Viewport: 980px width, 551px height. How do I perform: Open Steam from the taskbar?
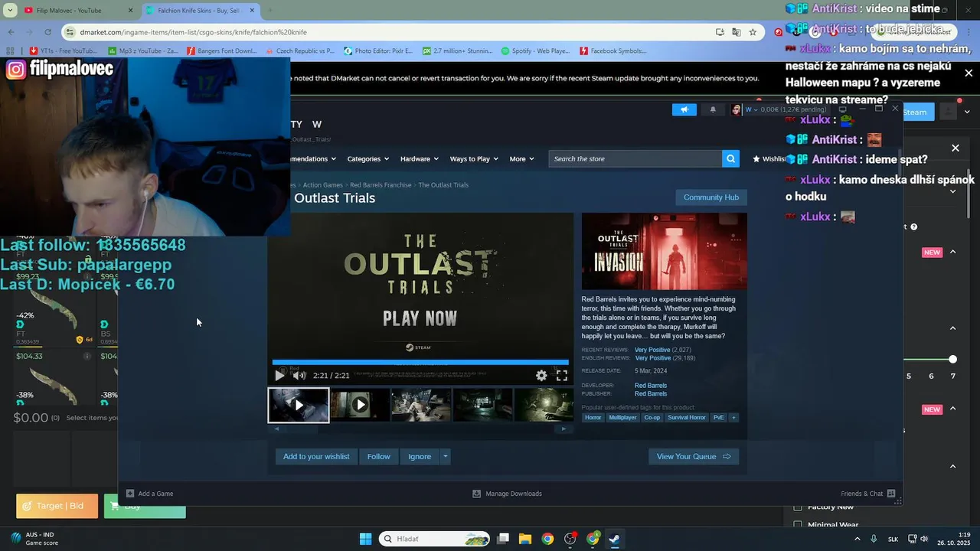(x=614, y=539)
